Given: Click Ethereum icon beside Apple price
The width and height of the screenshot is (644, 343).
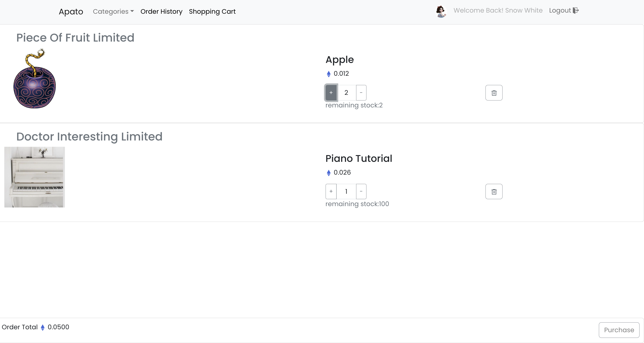Looking at the screenshot, I should tap(329, 74).
